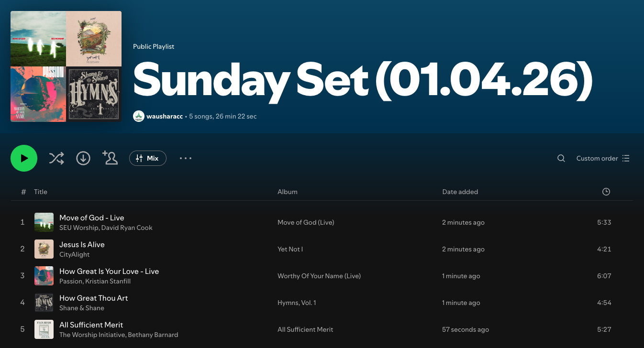
Task: Open the Worthy Of Your Name (Live) album
Action: 319,276
